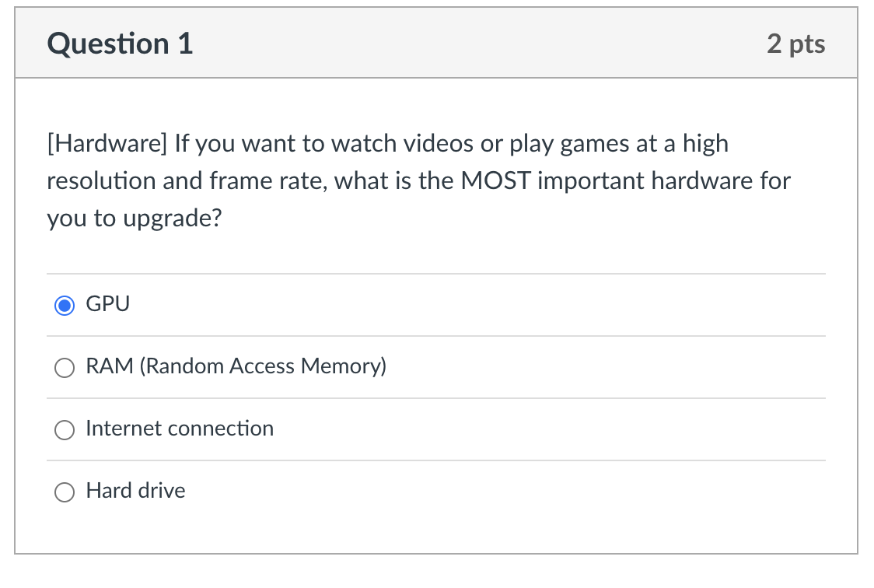
Task: Select the RAM (Random Access Memory) option
Action: [x=65, y=367]
